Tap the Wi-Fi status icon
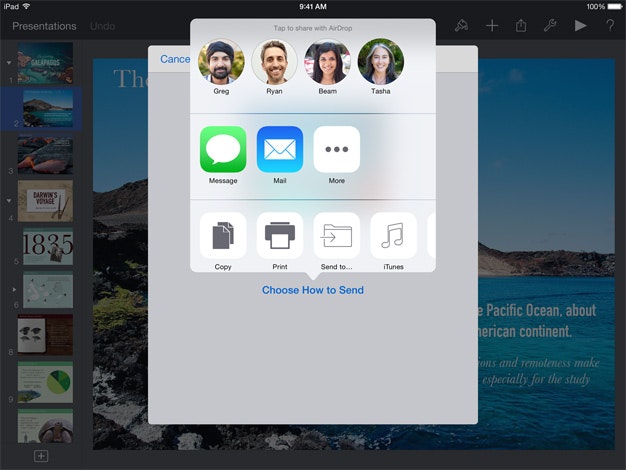 point(26,6)
